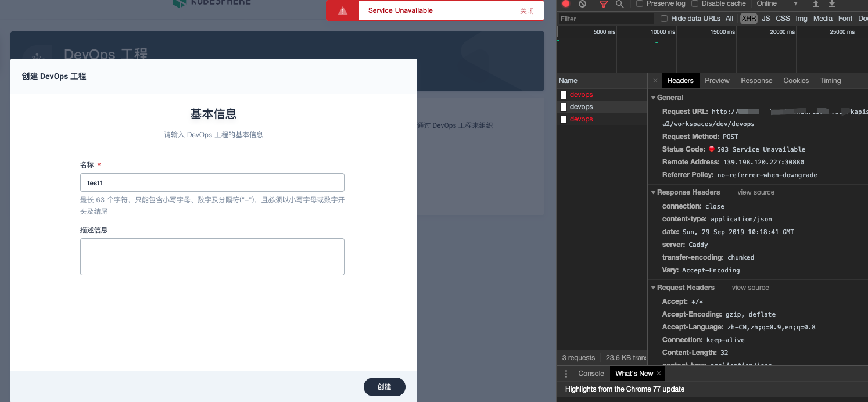Image resolution: width=868 pixels, height=402 pixels.
Task: Enable Disable cache checkbox
Action: pos(695,3)
